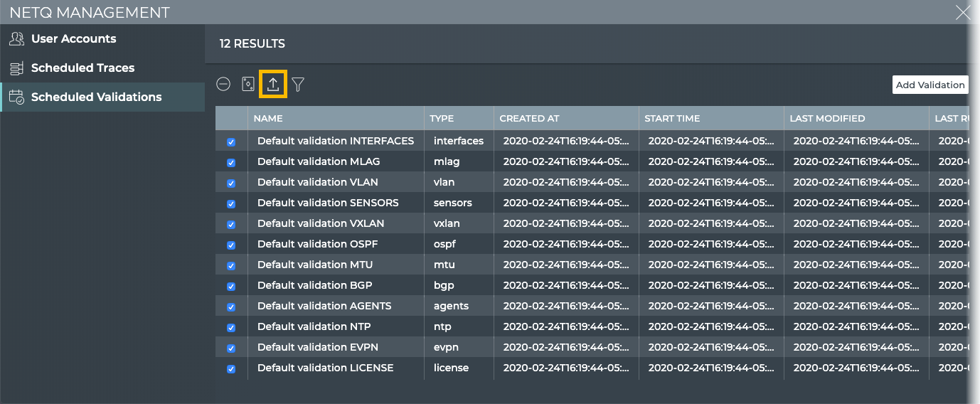The image size is (980, 404).
Task: Click the export upload icon in toolbar
Action: tap(273, 84)
